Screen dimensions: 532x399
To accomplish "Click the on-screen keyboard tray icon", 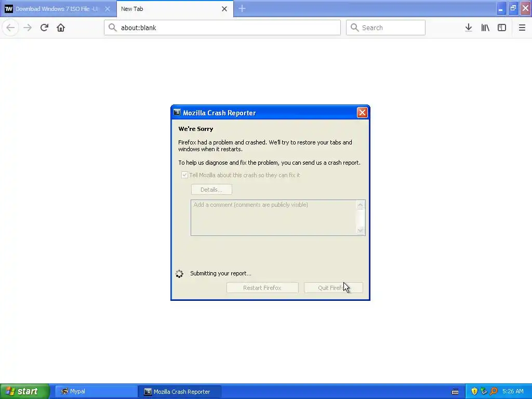I will click(x=455, y=392).
